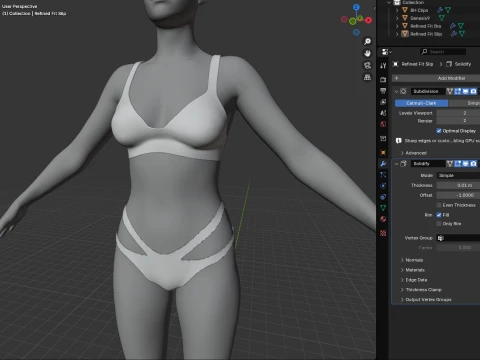Viewport: 480px width, 360px height.
Task: Toggle Solidify render camera visibility
Action: click(x=473, y=164)
